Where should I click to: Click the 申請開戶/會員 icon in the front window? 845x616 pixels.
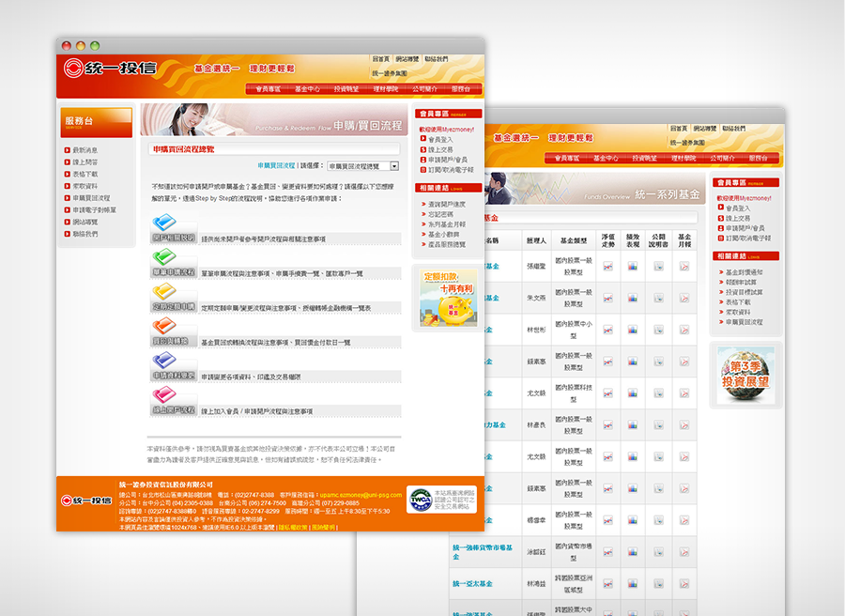coord(423,160)
